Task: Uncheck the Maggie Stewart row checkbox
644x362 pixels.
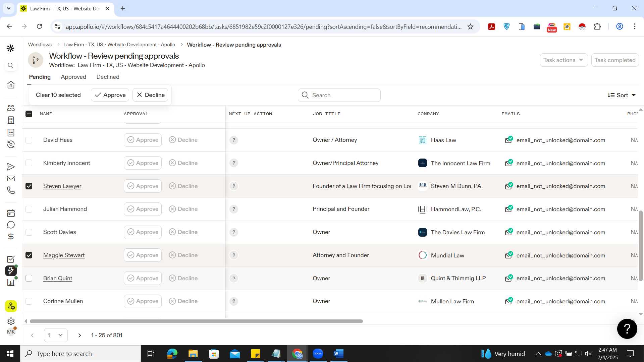Action: coord(29,255)
